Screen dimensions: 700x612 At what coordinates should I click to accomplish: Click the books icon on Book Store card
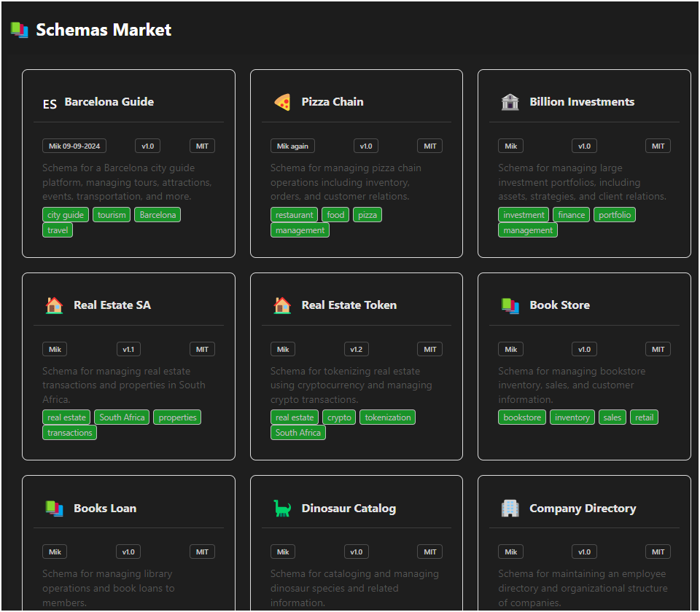(510, 305)
